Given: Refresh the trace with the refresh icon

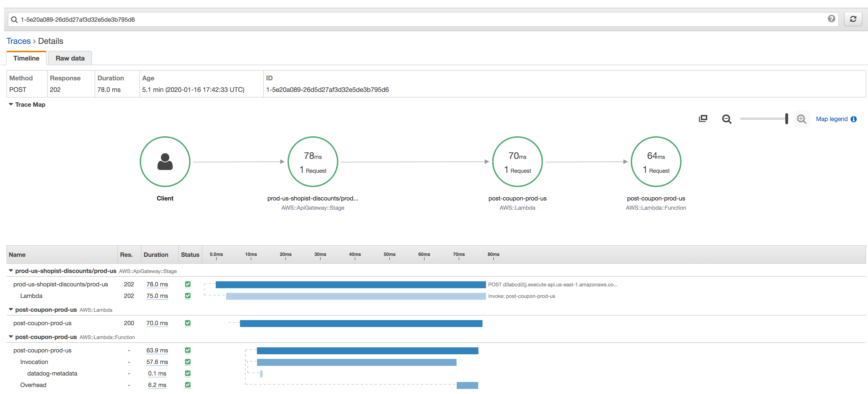Looking at the screenshot, I should pos(853,19).
